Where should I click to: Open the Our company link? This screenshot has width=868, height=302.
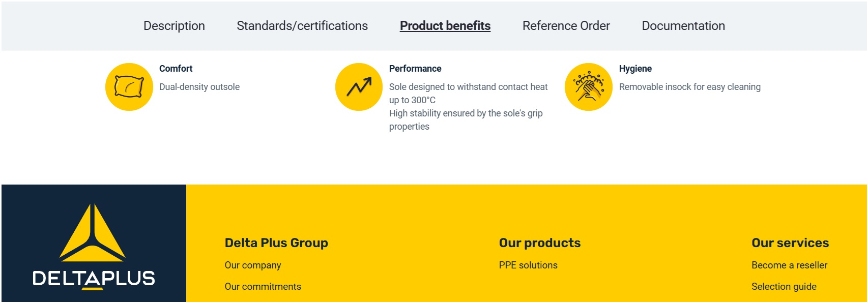point(253,265)
